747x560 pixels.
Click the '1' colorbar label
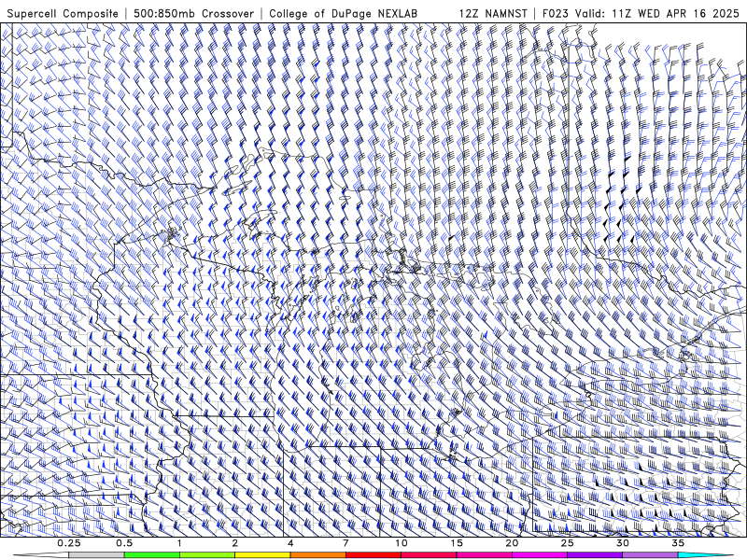click(179, 543)
